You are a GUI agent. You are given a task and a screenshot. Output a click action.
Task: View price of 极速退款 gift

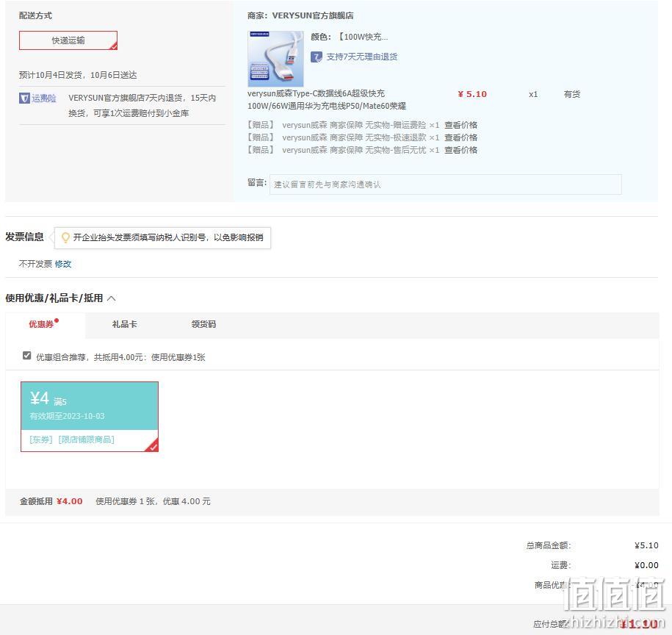pyautogui.click(x=460, y=137)
